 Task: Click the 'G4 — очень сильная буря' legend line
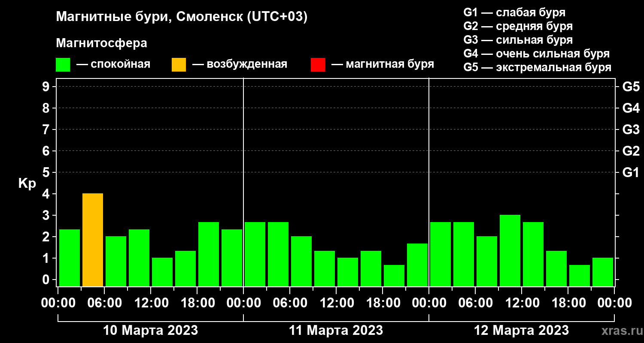click(536, 54)
